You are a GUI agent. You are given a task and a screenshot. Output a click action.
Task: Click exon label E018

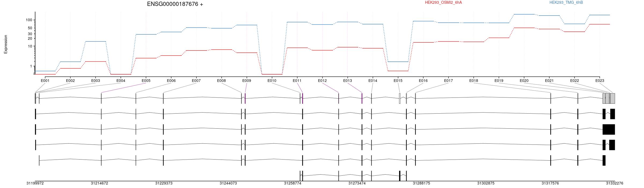pos(474,81)
